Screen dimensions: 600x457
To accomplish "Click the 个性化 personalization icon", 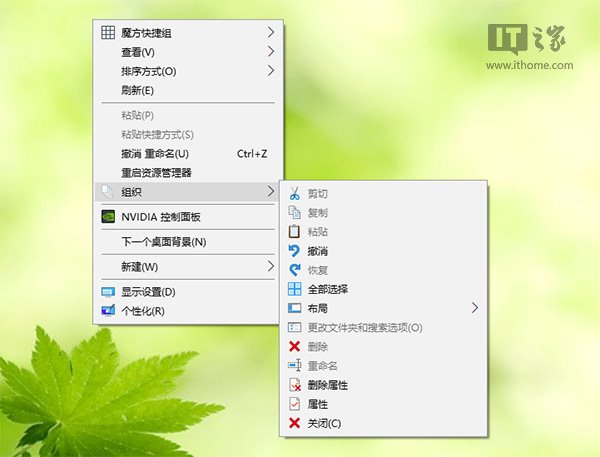I will [108, 310].
